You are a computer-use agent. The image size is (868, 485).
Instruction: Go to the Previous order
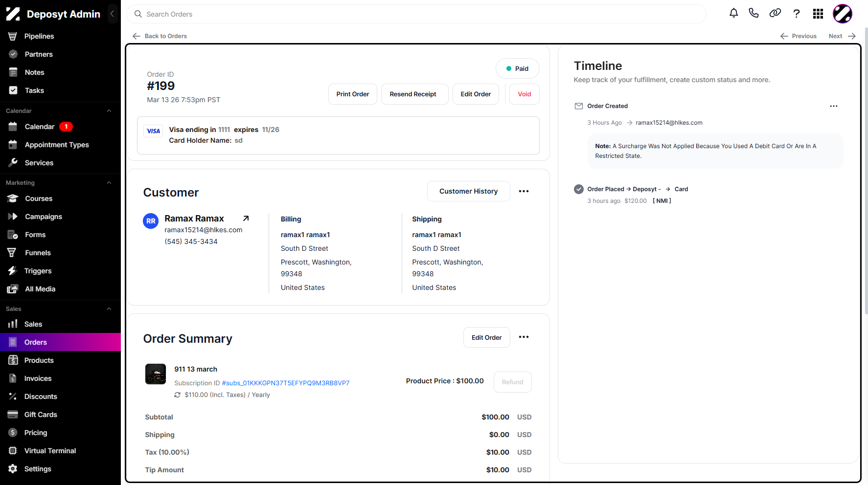(x=799, y=36)
